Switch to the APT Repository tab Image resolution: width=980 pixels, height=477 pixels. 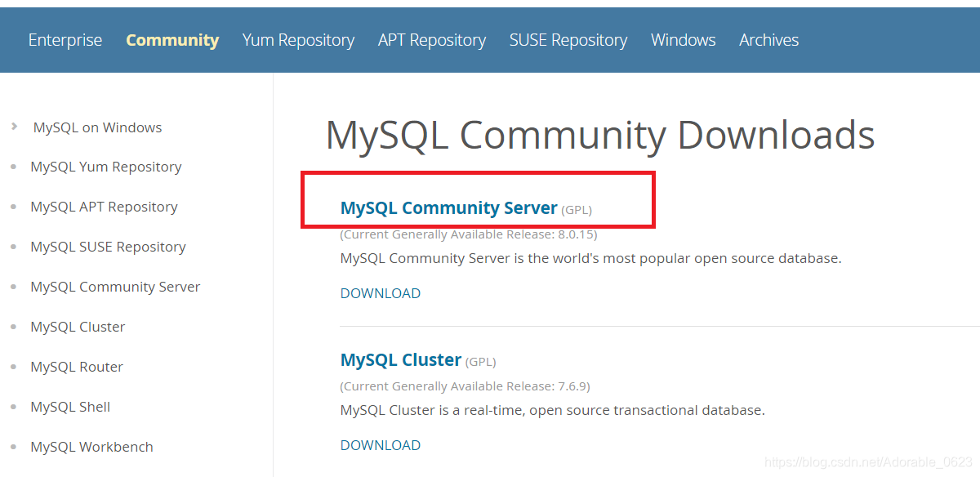[x=432, y=40]
